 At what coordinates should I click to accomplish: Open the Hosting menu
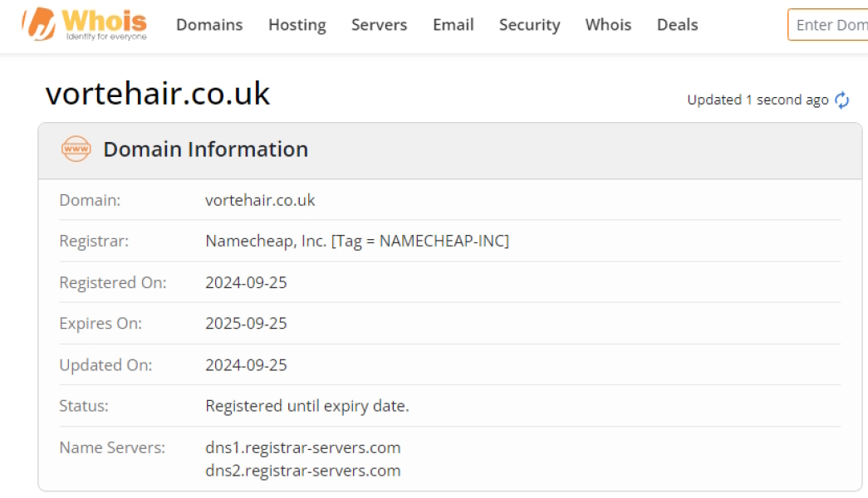click(297, 25)
